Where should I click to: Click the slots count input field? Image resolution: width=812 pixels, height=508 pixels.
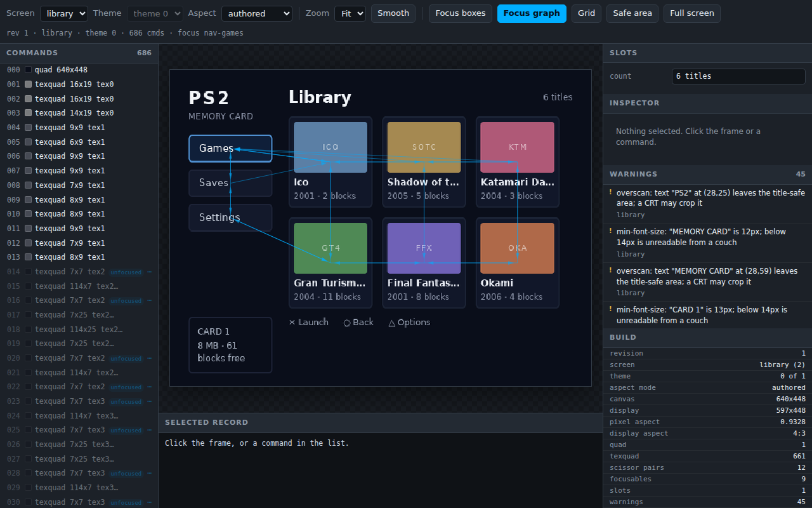[x=738, y=76]
